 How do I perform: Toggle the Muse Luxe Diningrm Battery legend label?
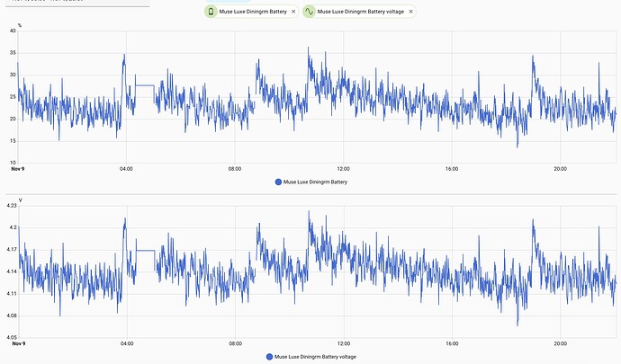tap(315, 182)
